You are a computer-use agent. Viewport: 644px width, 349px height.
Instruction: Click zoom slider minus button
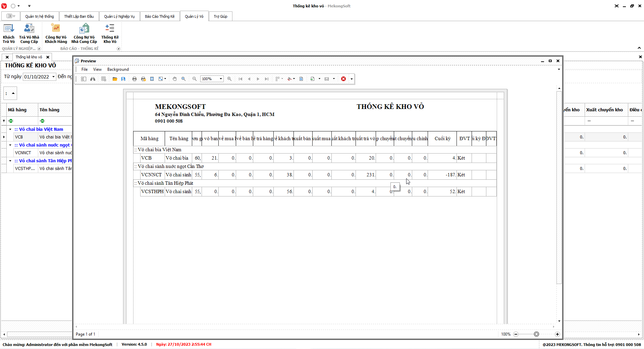click(x=516, y=334)
